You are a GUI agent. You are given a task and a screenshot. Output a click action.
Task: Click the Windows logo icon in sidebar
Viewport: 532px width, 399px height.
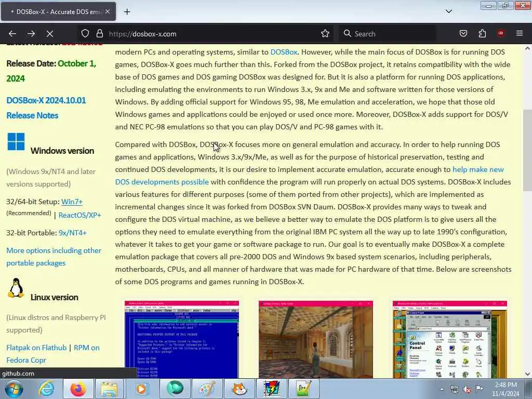click(x=16, y=141)
